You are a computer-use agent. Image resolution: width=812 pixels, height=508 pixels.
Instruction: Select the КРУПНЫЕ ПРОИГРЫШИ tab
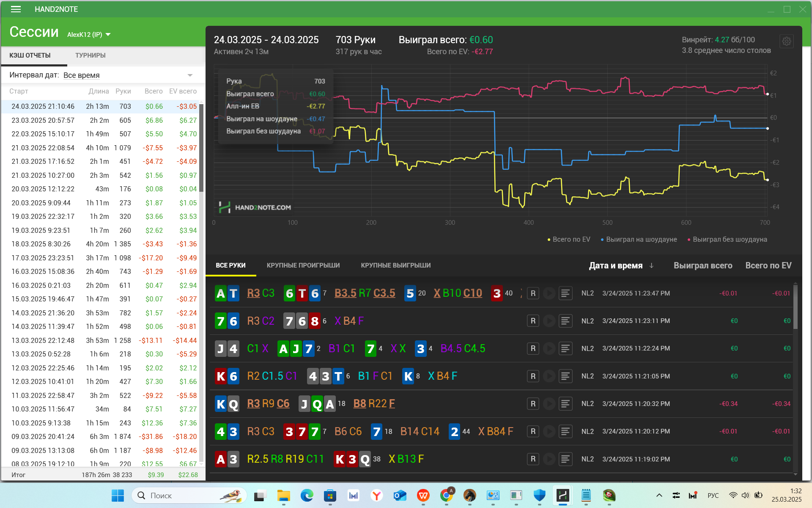[x=303, y=265]
